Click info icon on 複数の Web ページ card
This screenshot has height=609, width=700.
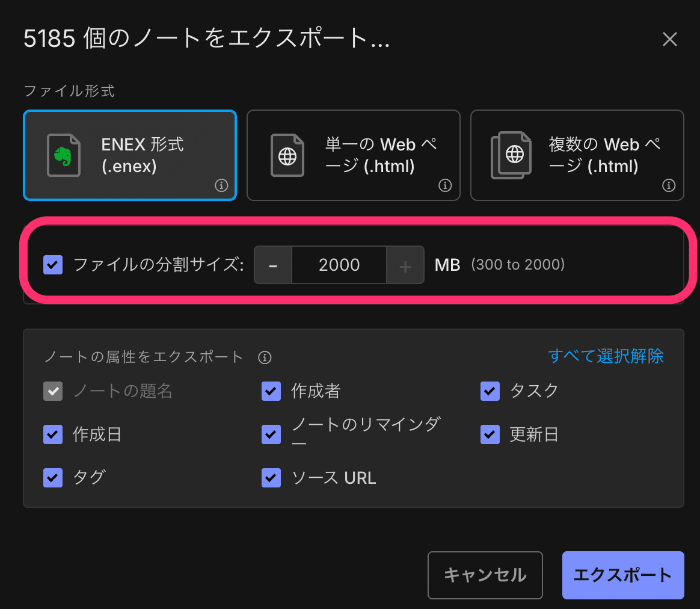(669, 185)
